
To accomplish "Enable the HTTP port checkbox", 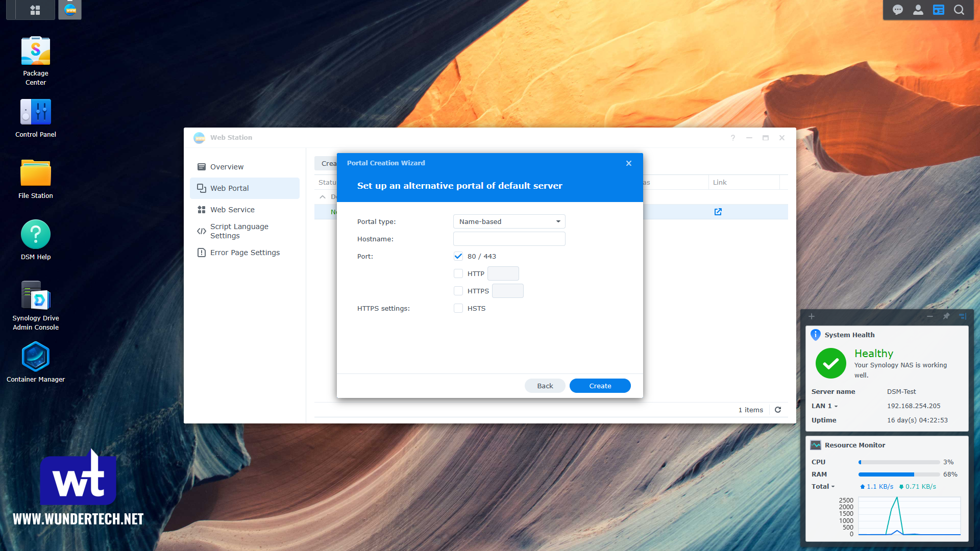I will click(458, 273).
